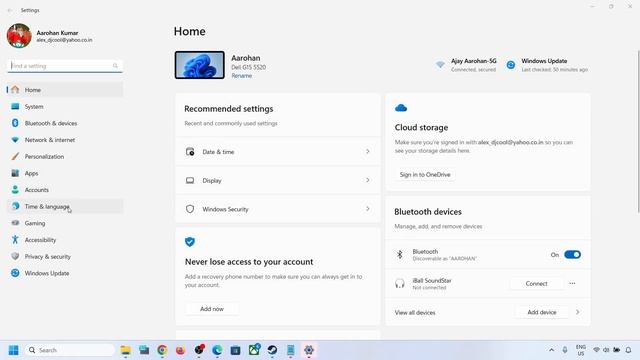
Task: Click the chevron next to Add device
Action: (x=578, y=312)
